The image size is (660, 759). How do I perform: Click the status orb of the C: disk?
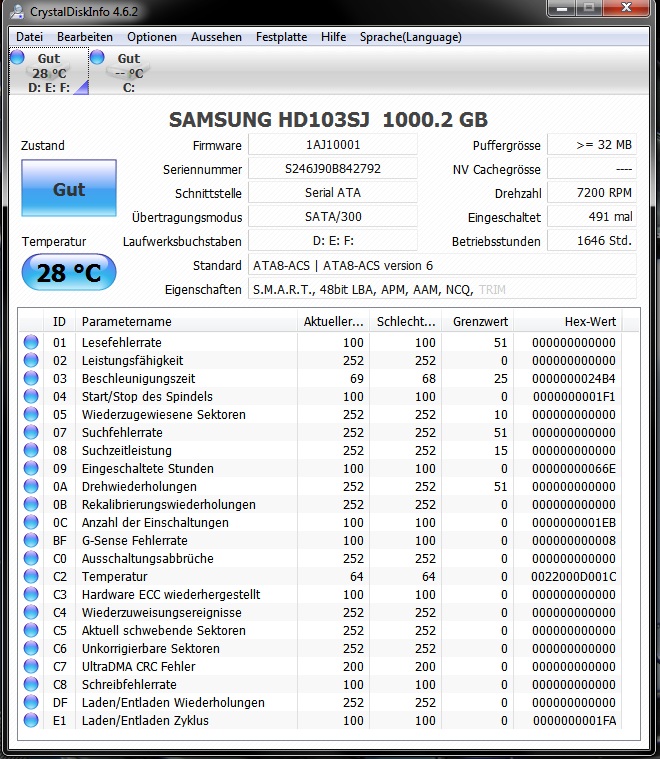click(97, 57)
